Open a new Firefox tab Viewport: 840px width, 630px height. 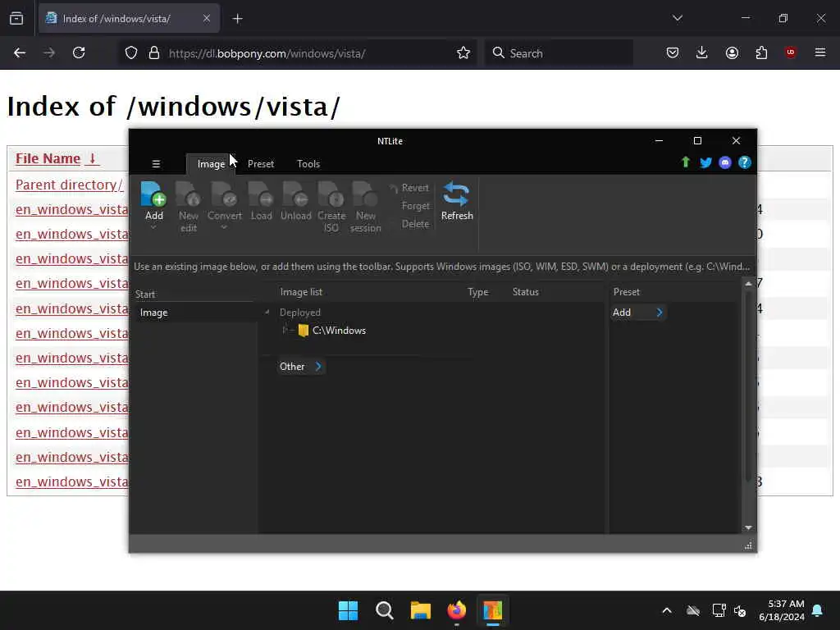tap(237, 19)
